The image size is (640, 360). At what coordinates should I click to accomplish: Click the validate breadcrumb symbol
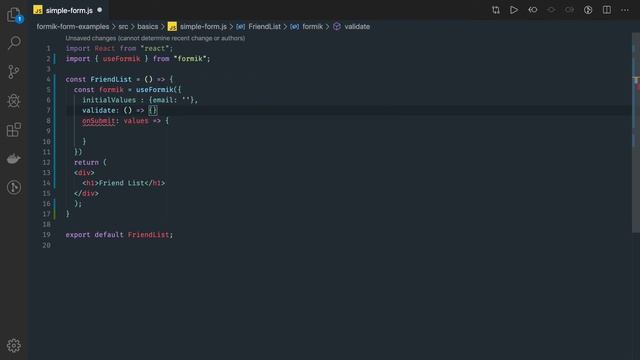pos(351,27)
